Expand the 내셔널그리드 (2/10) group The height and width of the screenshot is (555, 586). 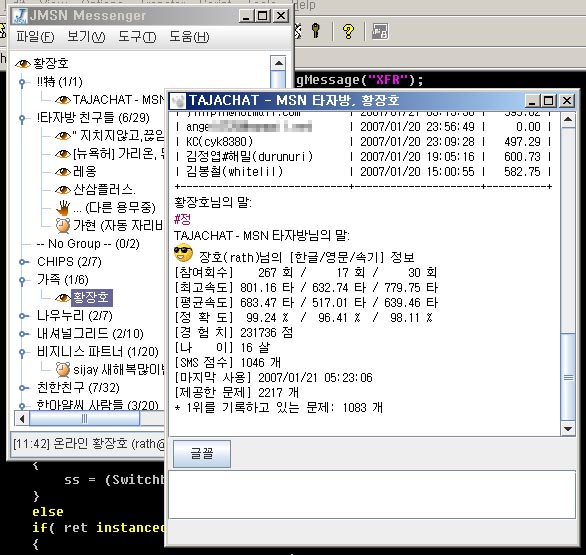[23, 334]
